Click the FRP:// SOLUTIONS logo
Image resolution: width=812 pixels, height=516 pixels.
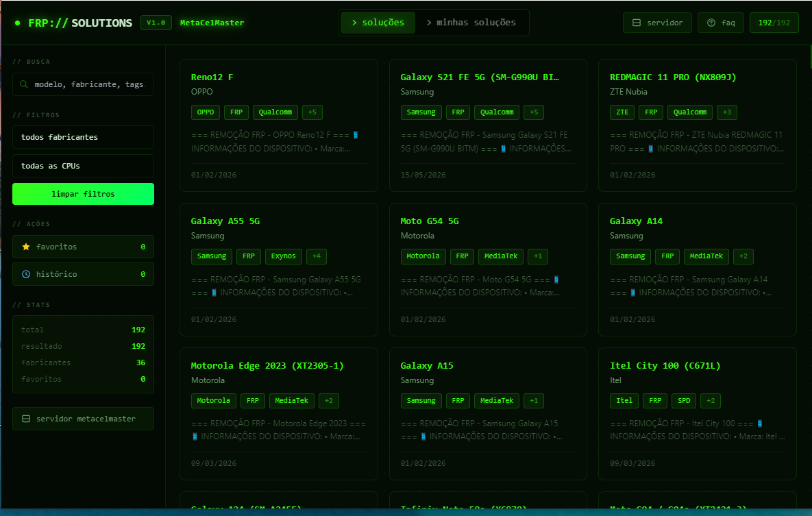(x=80, y=23)
